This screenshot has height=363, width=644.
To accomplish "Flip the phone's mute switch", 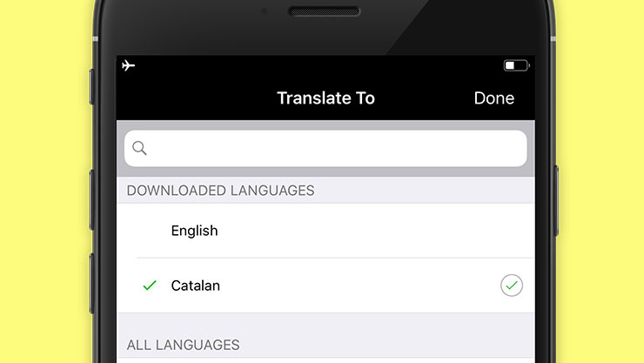I will (92, 85).
